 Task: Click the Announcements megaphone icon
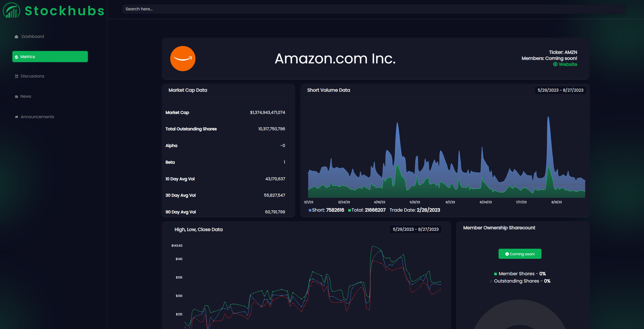click(x=17, y=117)
